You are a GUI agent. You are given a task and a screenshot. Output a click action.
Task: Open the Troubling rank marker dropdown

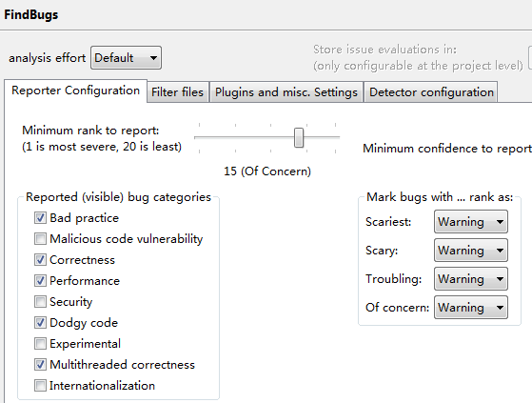471,279
